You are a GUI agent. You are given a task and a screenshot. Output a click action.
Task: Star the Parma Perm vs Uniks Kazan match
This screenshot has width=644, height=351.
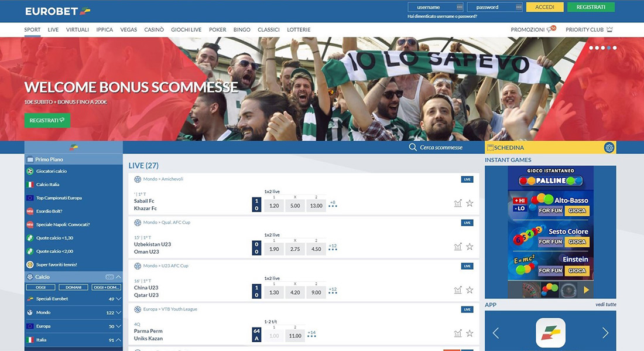[470, 333]
